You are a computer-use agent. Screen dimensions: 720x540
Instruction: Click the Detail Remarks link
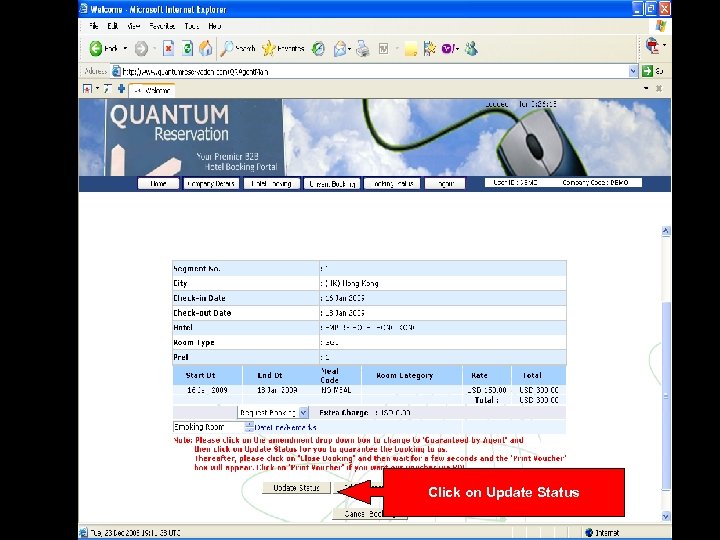[285, 428]
